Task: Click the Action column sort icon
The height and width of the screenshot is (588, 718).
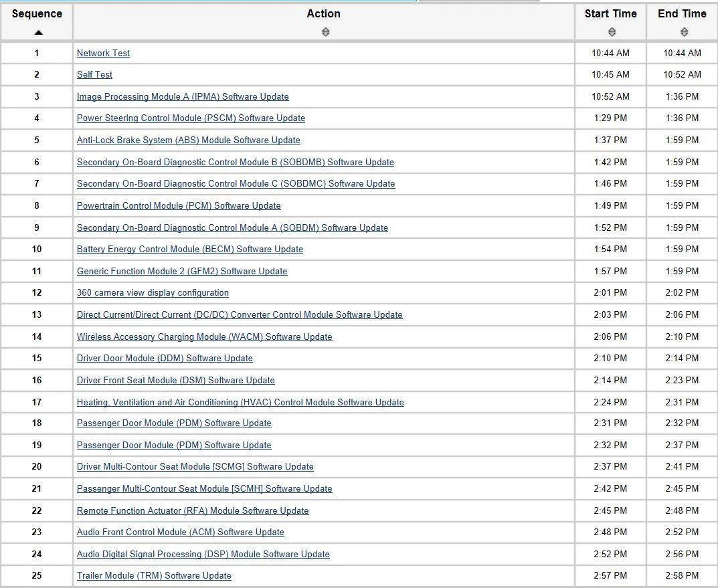Action: point(325,32)
